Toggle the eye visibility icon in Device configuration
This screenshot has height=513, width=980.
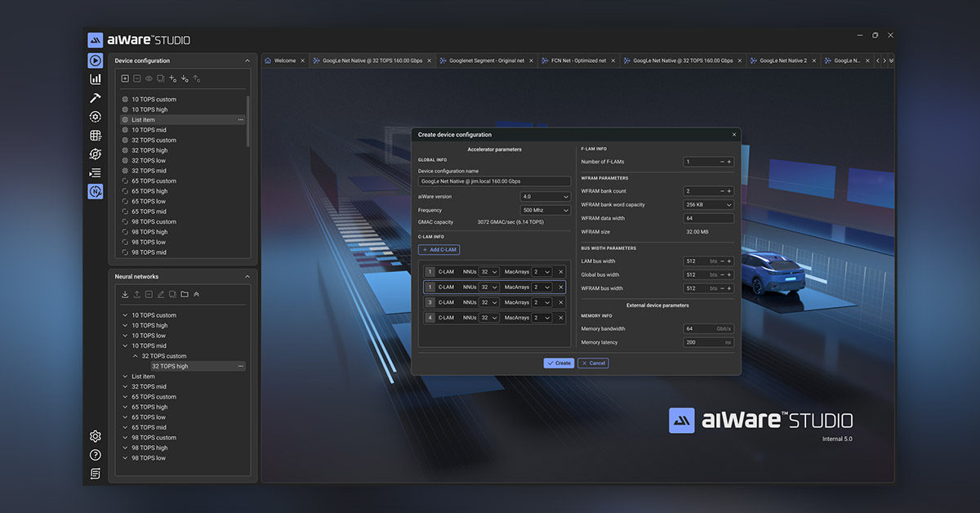(149, 78)
